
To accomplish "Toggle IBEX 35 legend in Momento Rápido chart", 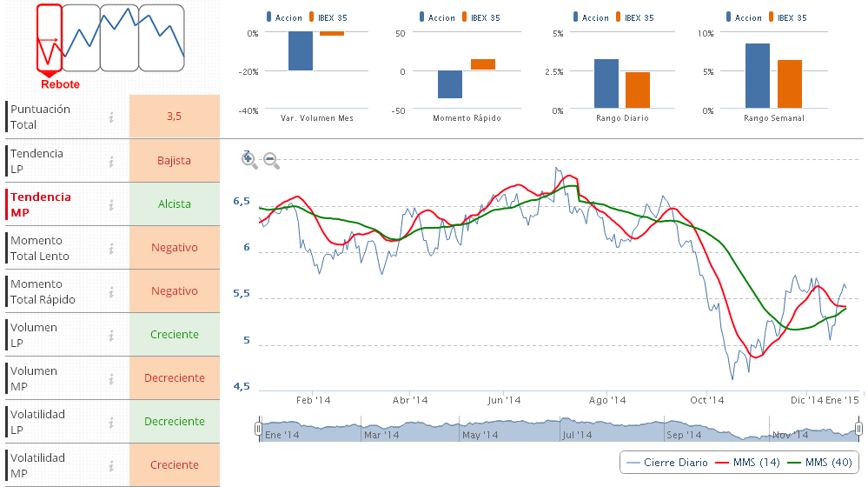I will [484, 17].
